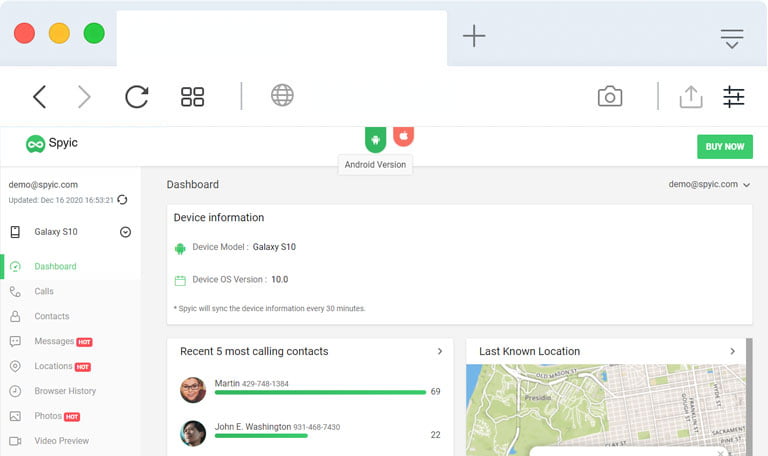Expand the Galaxy S10 device selector
The image size is (768, 456).
click(125, 232)
